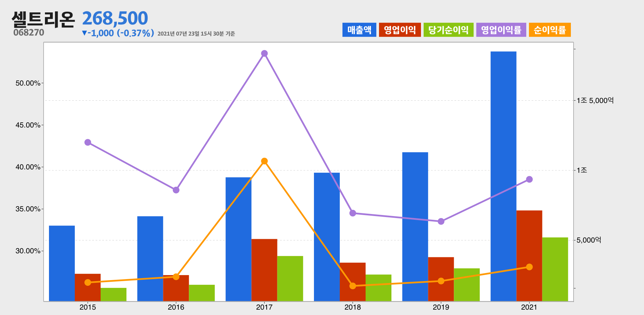This screenshot has height=315, width=644.
Task: Select the 2021 blue revenue bar
Action: 503,176
